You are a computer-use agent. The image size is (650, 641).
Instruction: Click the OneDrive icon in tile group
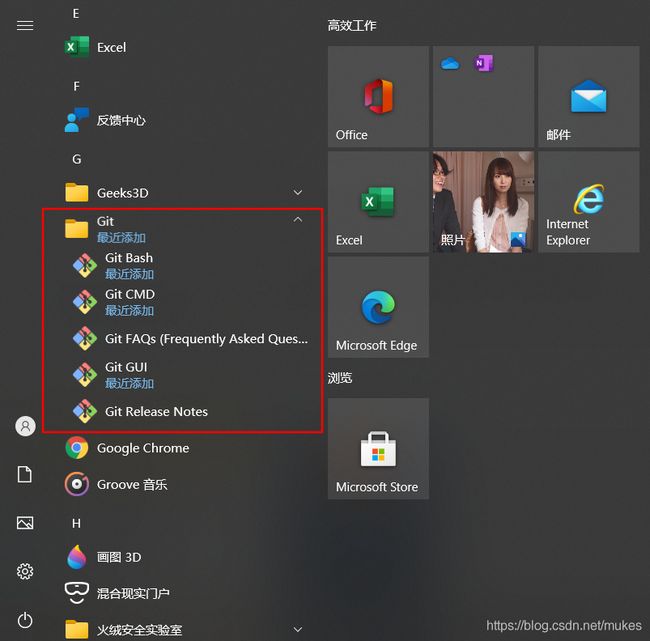450,63
